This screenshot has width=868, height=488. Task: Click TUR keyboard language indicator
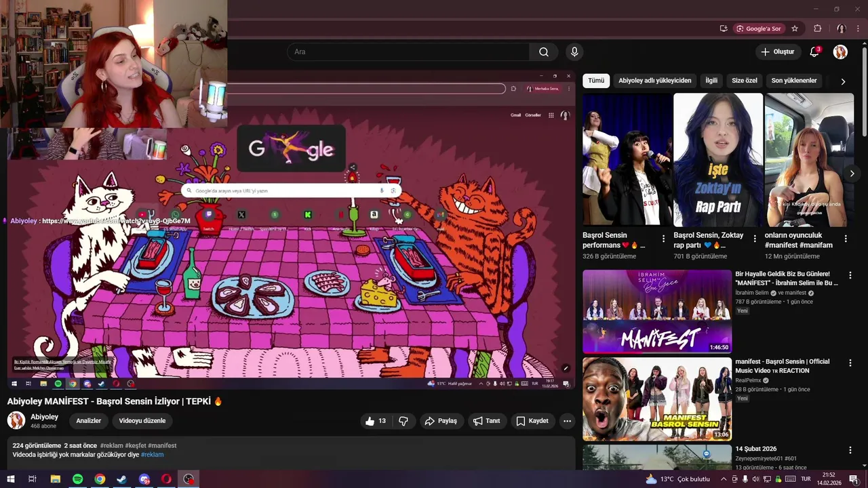806,479
